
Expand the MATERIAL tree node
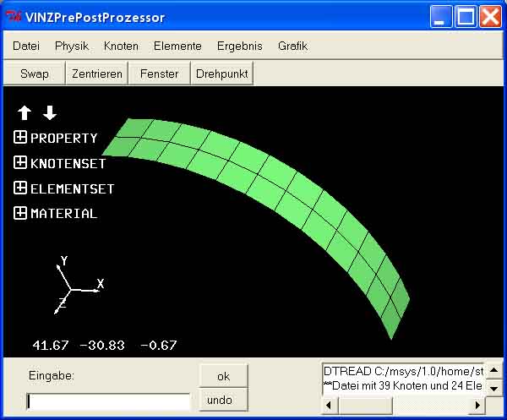click(20, 213)
